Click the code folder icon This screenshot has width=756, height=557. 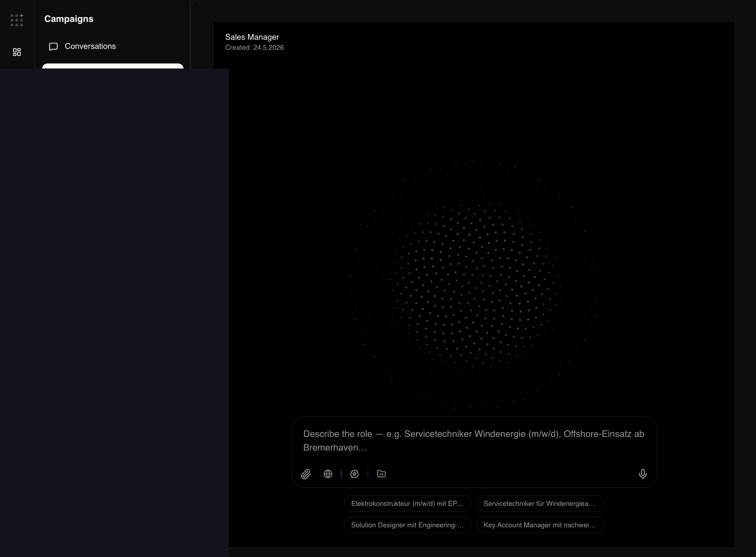pyautogui.click(x=381, y=474)
